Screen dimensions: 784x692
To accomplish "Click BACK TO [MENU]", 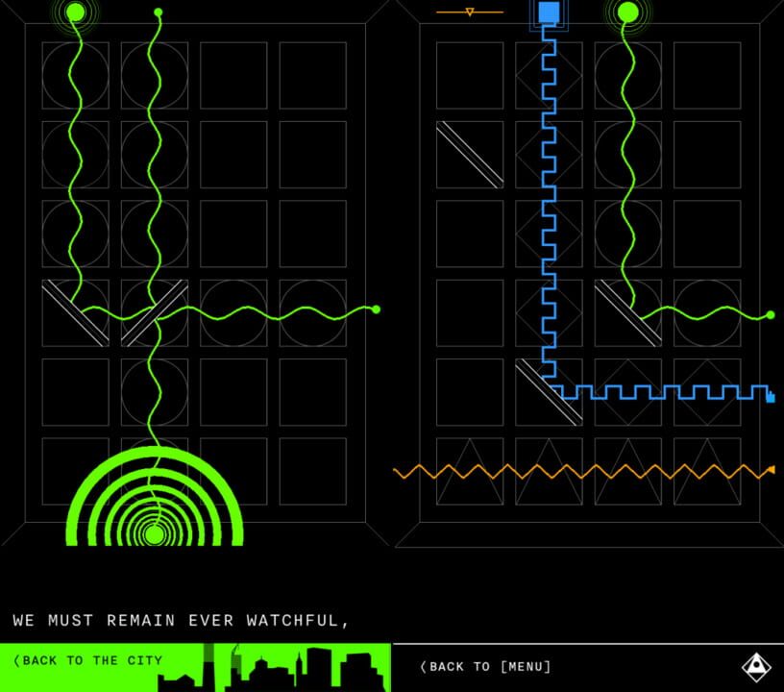I will 485,665.
